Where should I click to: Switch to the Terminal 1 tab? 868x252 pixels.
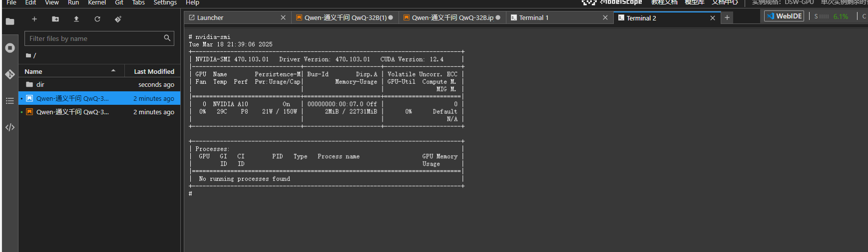coord(533,18)
